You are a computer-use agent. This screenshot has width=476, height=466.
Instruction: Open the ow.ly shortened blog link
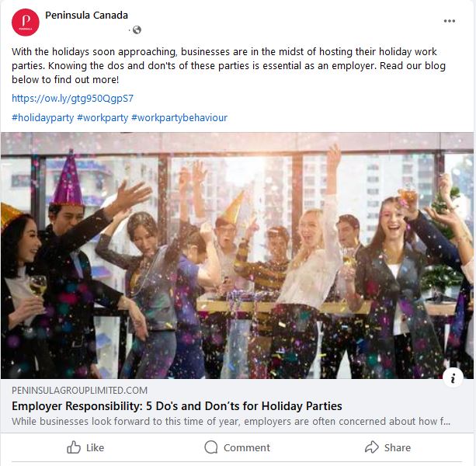click(x=72, y=99)
